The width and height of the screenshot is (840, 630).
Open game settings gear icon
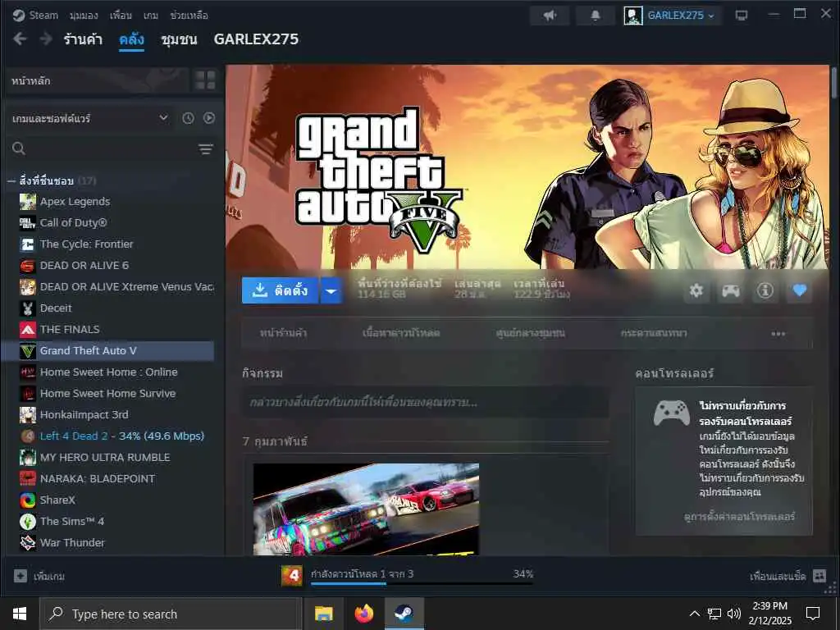point(696,290)
